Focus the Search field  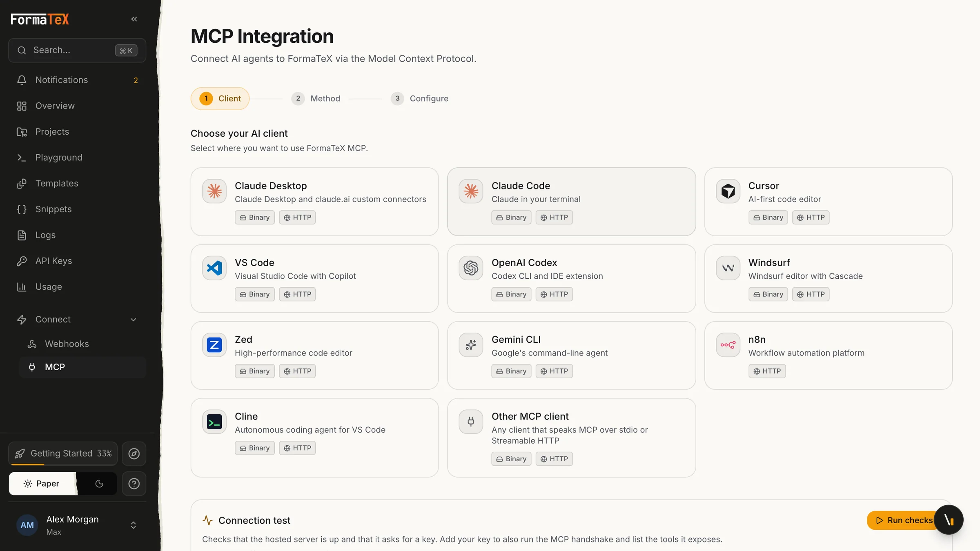click(77, 50)
